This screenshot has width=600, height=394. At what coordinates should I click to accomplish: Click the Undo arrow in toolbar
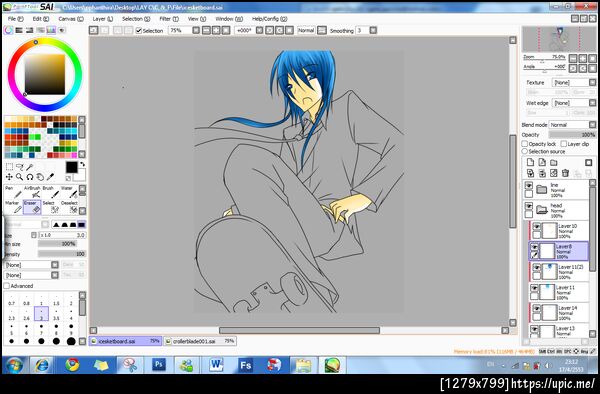[94, 30]
